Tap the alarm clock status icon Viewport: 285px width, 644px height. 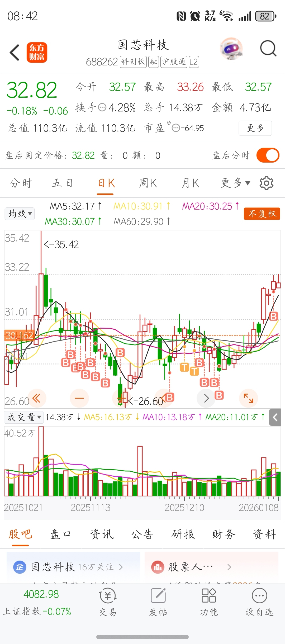(195, 16)
